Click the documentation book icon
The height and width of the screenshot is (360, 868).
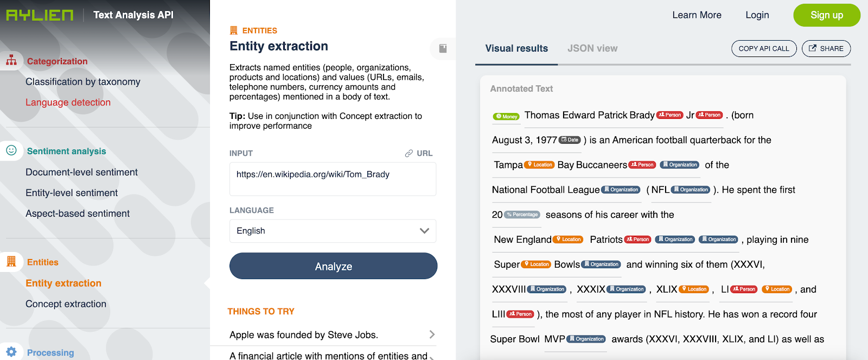tap(443, 49)
